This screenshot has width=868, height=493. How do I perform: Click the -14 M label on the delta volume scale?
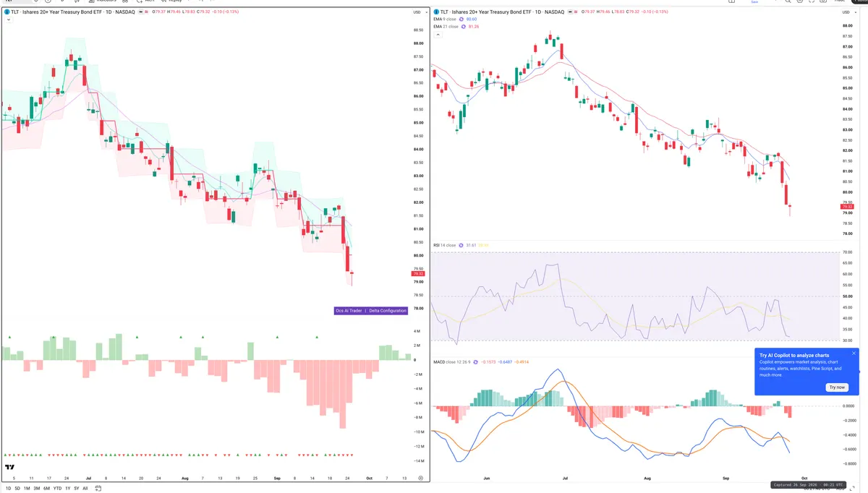[x=418, y=460]
